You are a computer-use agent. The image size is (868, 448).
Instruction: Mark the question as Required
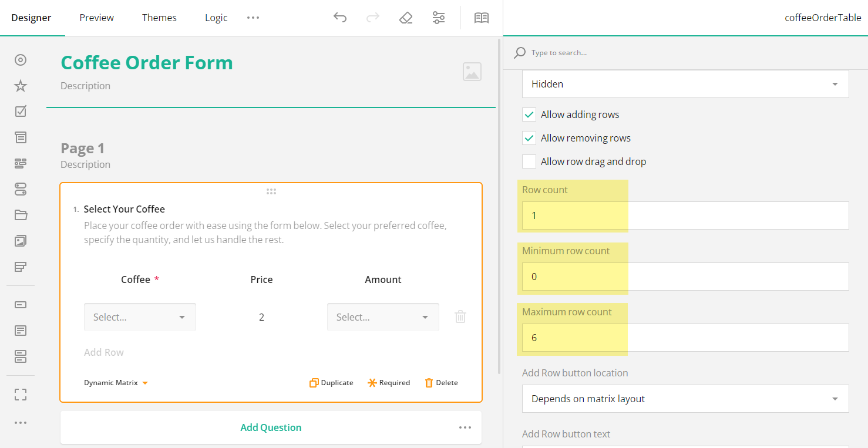(388, 382)
